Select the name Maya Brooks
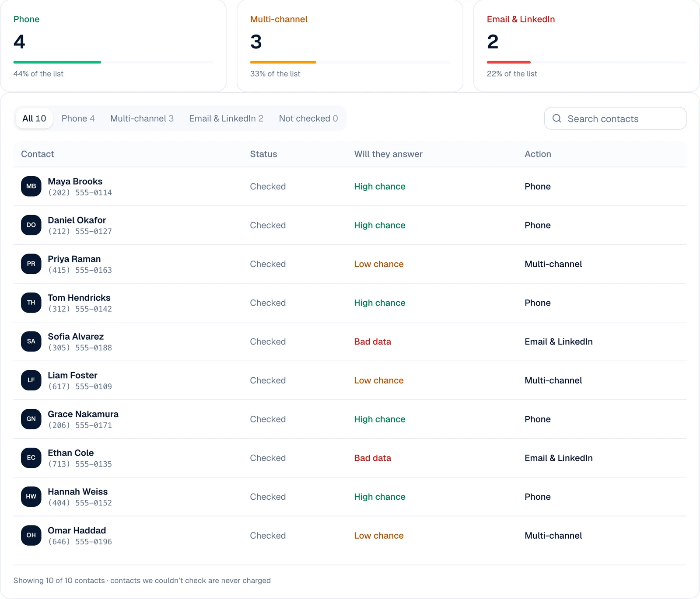 (75, 181)
